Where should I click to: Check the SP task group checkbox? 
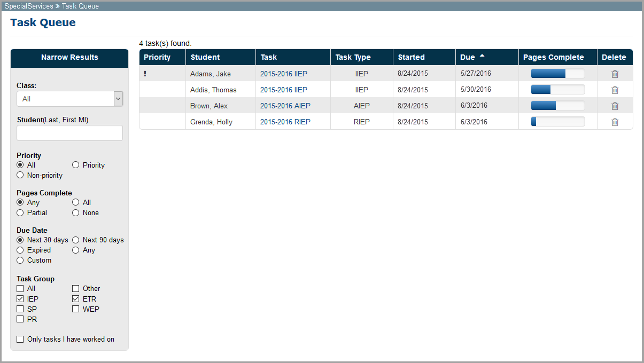(20, 309)
